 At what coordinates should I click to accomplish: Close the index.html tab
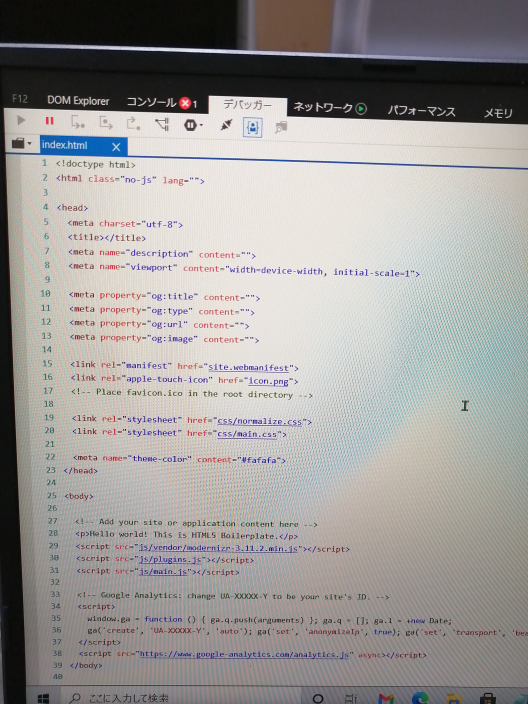pos(116,147)
